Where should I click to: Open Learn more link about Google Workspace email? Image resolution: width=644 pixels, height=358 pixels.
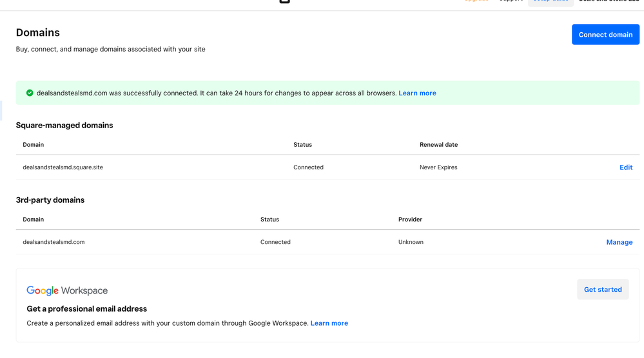point(329,323)
